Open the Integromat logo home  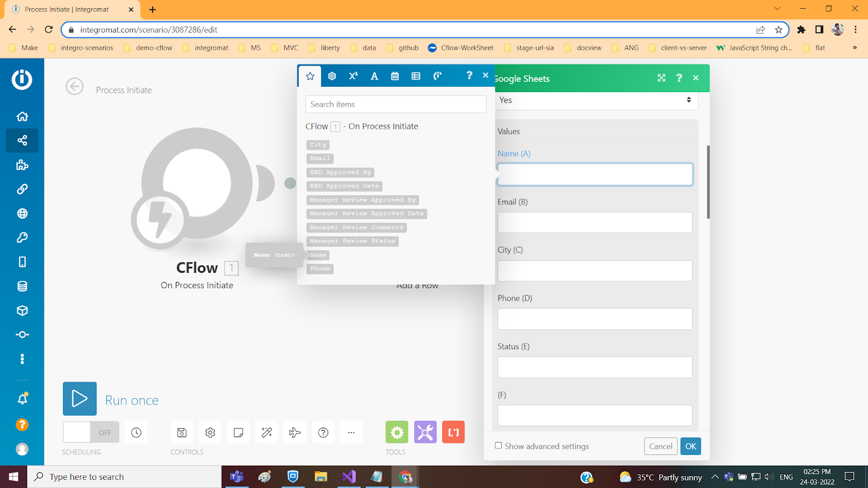click(22, 80)
